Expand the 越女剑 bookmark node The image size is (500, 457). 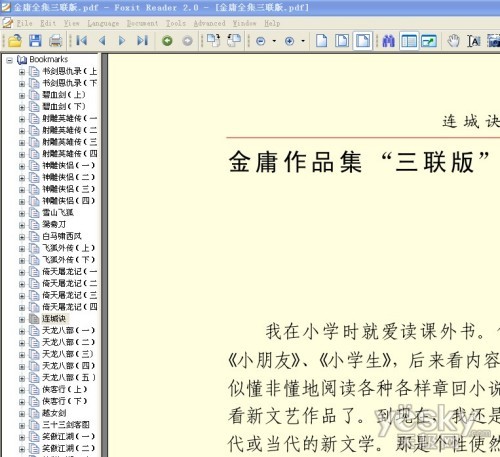[x=22, y=414]
